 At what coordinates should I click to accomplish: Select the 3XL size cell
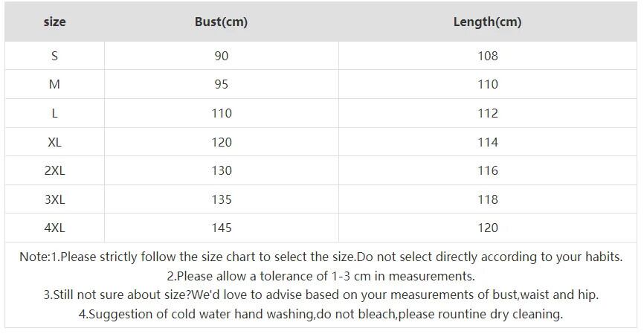54,199
